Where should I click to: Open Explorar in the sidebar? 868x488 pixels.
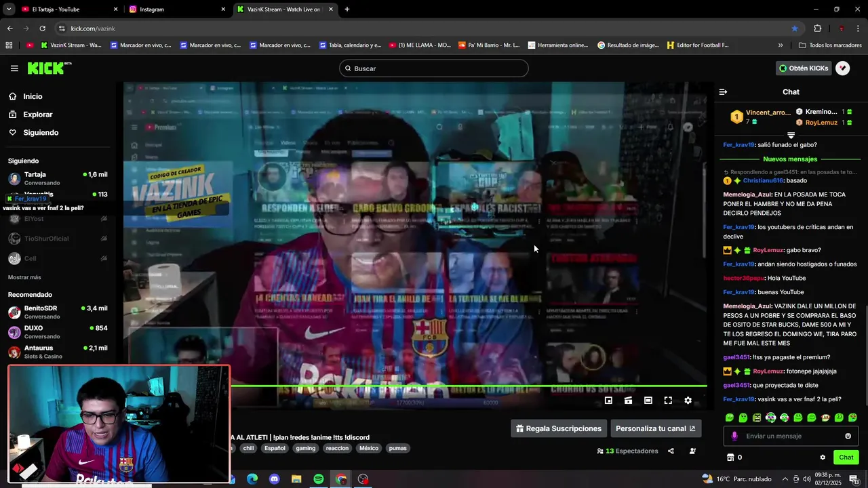point(37,115)
